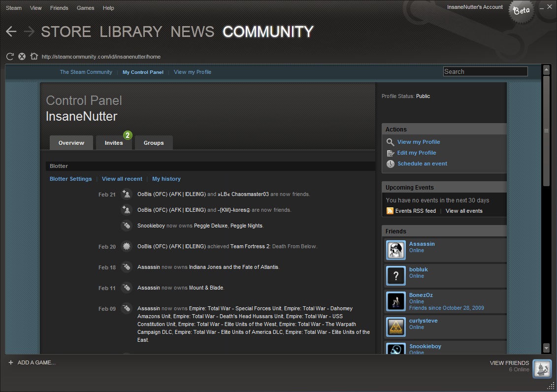
Task: Open the Groups tab
Action: (154, 143)
